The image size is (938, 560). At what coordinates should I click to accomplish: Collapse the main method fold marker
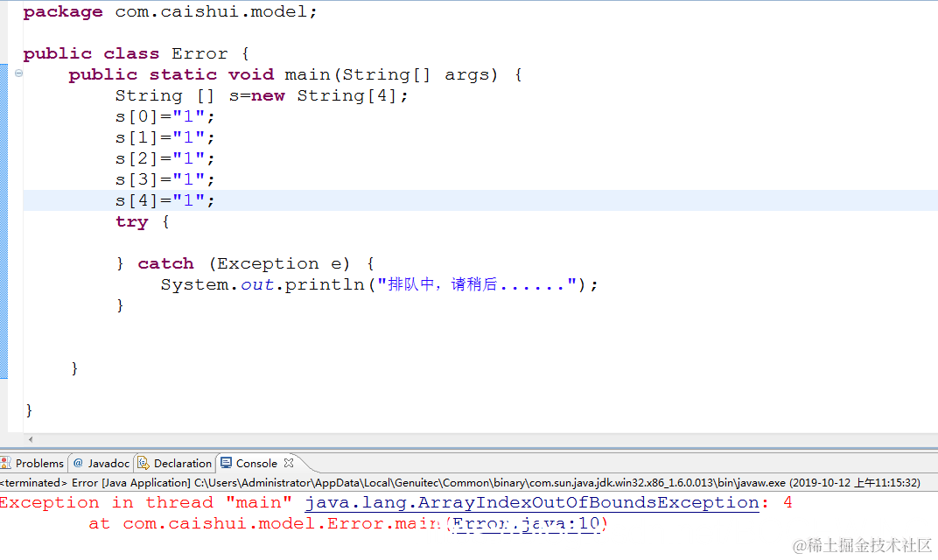pos(18,73)
